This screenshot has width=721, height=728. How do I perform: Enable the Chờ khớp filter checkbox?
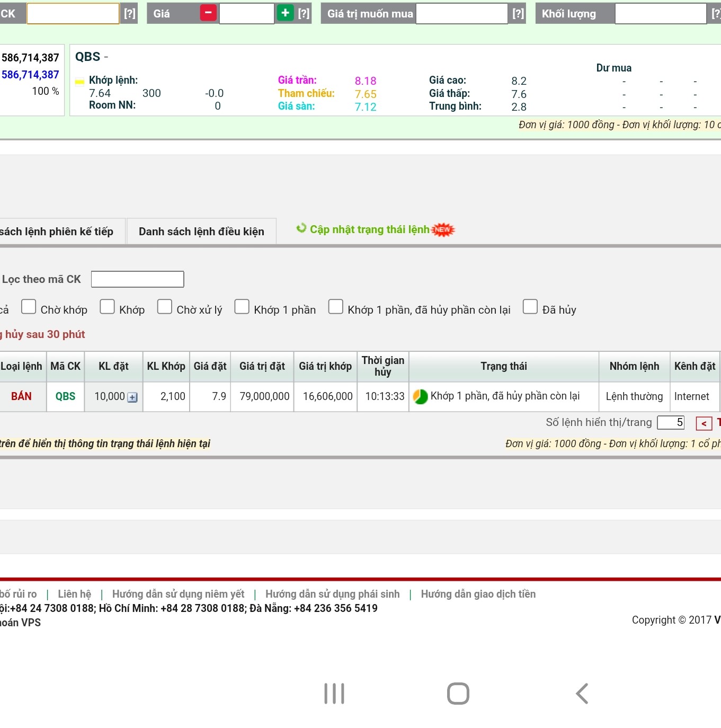point(29,307)
